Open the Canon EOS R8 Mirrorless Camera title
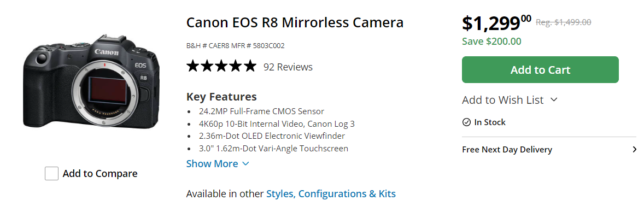Screen dimensions: 644x212 pos(295,22)
